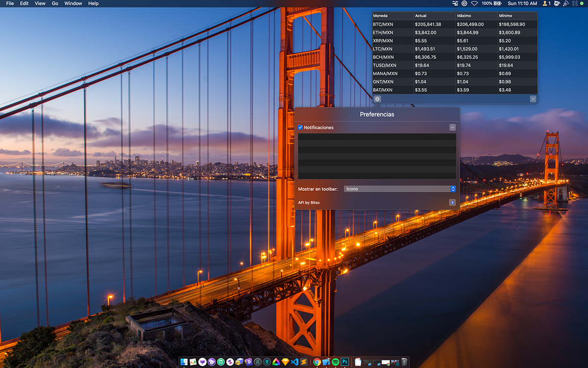Open Visual Studio Code from dock

click(x=294, y=362)
